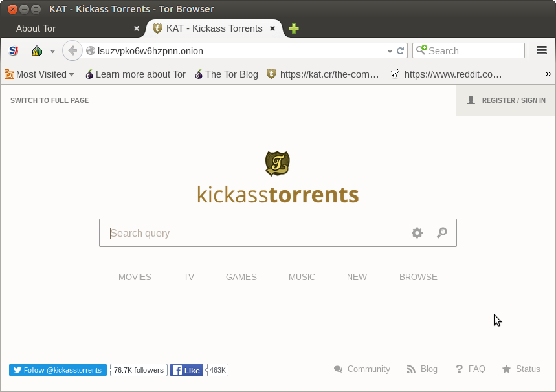Click the Facebook Like button
This screenshot has width=556, height=392.
186,370
